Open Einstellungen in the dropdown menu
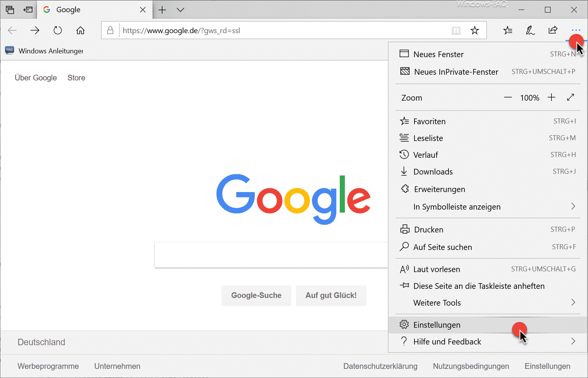 488,325
